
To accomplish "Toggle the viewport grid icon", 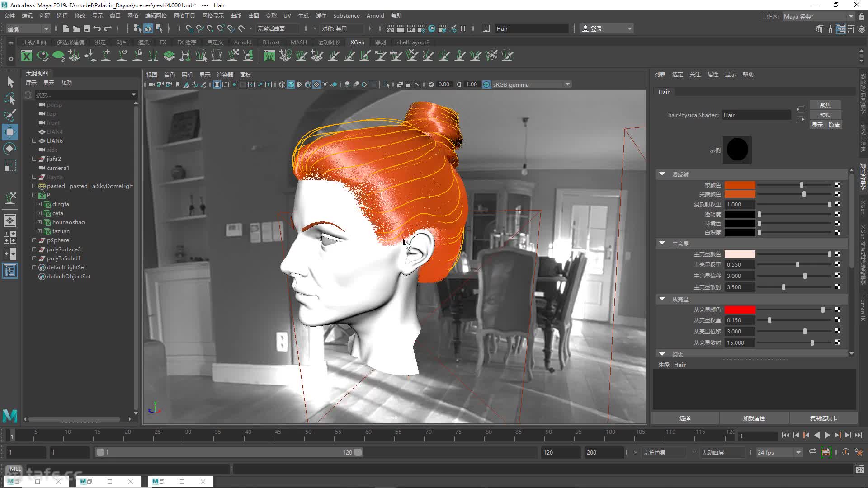I will tap(217, 84).
